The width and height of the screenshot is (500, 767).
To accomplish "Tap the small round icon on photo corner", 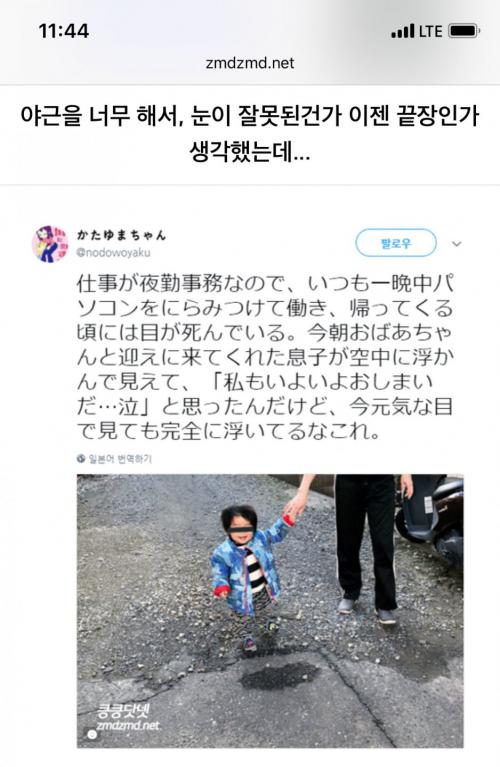I will pos(91,734).
